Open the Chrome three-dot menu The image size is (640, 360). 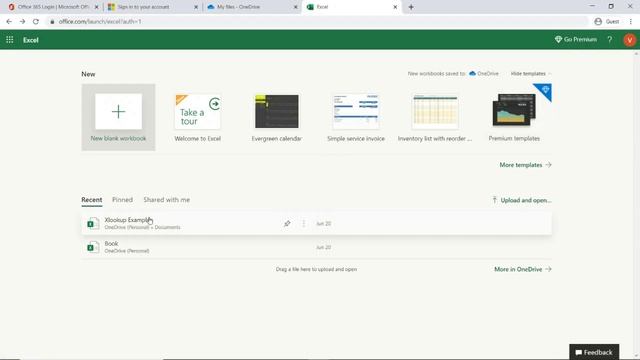point(631,21)
